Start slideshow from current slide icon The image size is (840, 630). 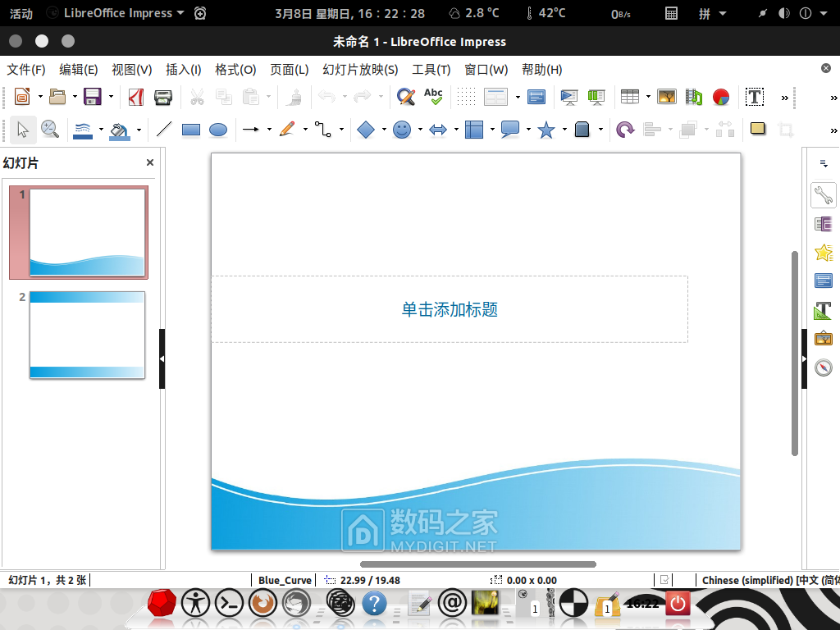(596, 97)
